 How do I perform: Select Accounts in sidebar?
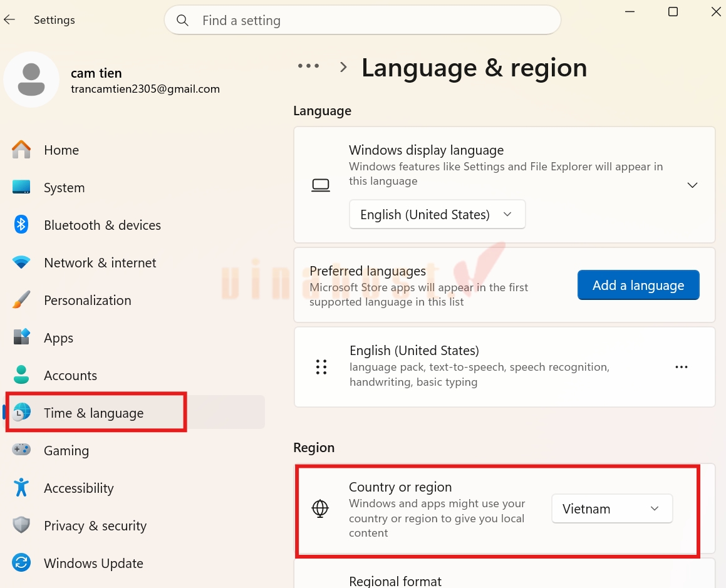[135, 375]
